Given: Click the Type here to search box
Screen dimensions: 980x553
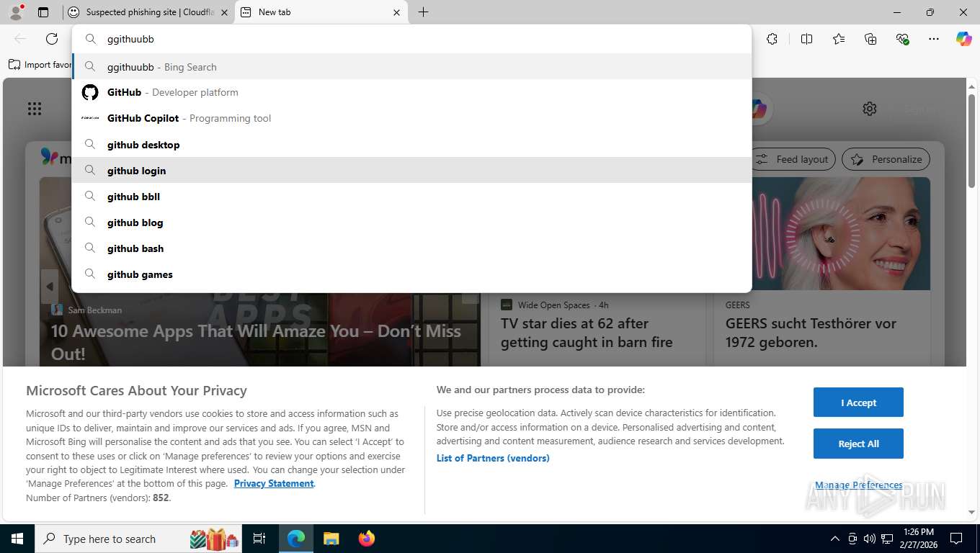Looking at the screenshot, I should point(138,539).
